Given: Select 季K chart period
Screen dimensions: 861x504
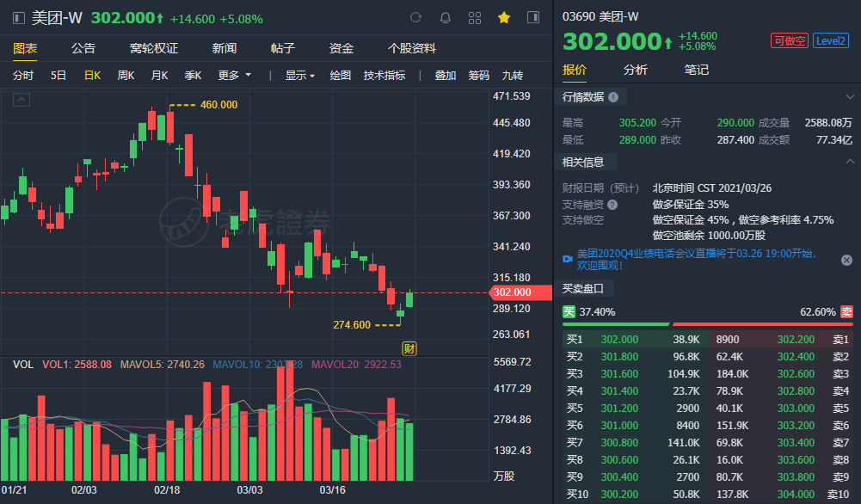Looking at the screenshot, I should pyautogui.click(x=193, y=75).
